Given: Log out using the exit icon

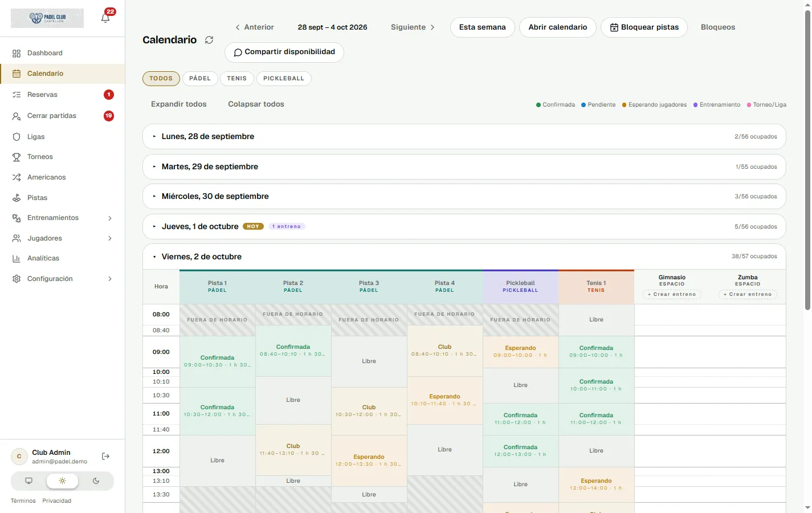Looking at the screenshot, I should coord(105,457).
